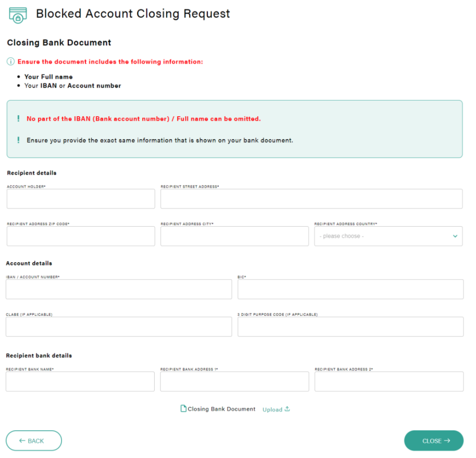476x458 pixels.
Task: Click into the BIC input field
Action: pyautogui.click(x=350, y=289)
